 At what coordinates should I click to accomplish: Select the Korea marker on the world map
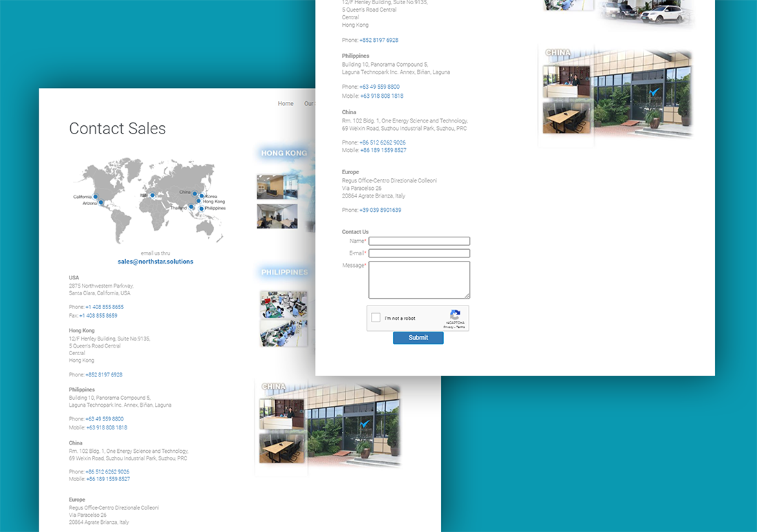(x=202, y=196)
